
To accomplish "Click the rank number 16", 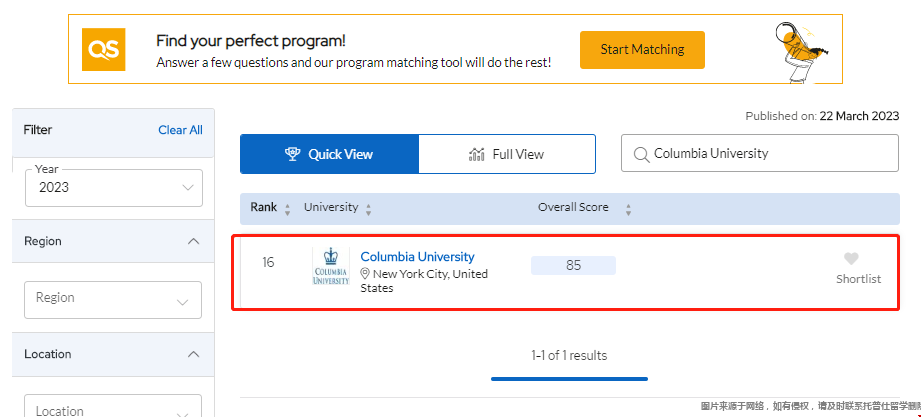I will [x=268, y=262].
